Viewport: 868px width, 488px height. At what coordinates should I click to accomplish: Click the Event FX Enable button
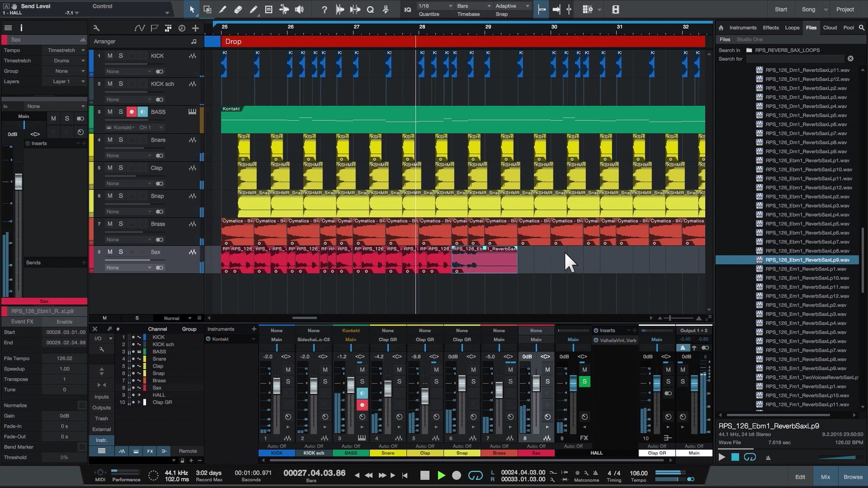coord(65,322)
